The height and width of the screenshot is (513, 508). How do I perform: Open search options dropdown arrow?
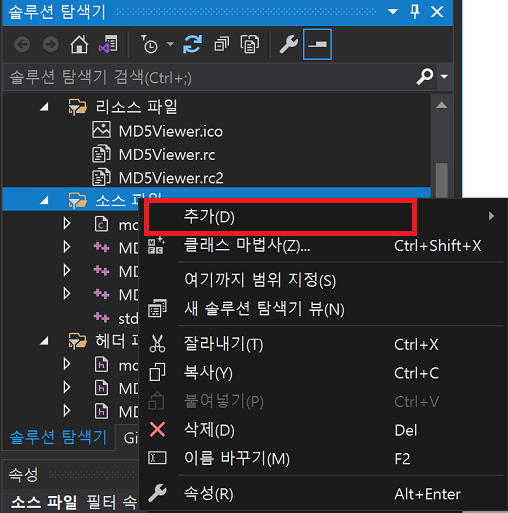pos(444,77)
